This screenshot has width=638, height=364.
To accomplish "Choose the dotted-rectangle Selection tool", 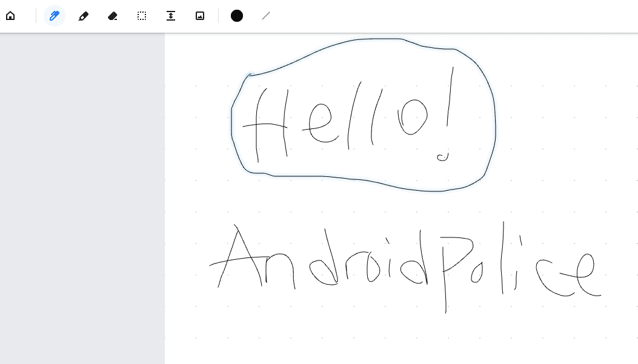I will point(142,16).
